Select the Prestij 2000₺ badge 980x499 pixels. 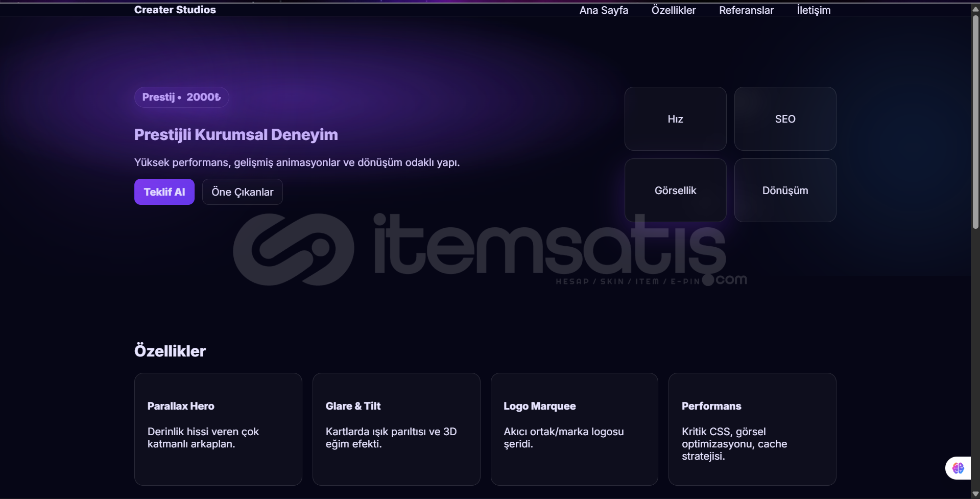[x=181, y=97]
